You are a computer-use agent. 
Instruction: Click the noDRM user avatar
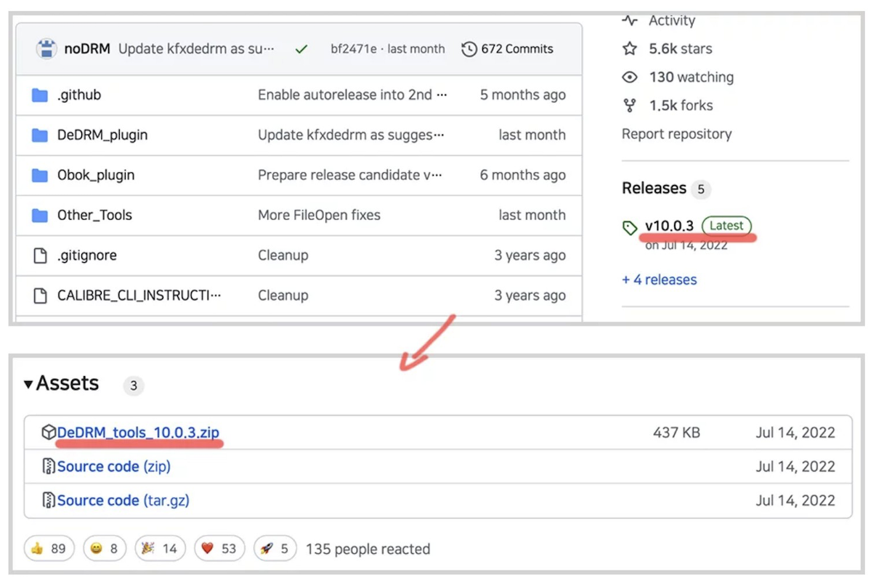pos(46,49)
